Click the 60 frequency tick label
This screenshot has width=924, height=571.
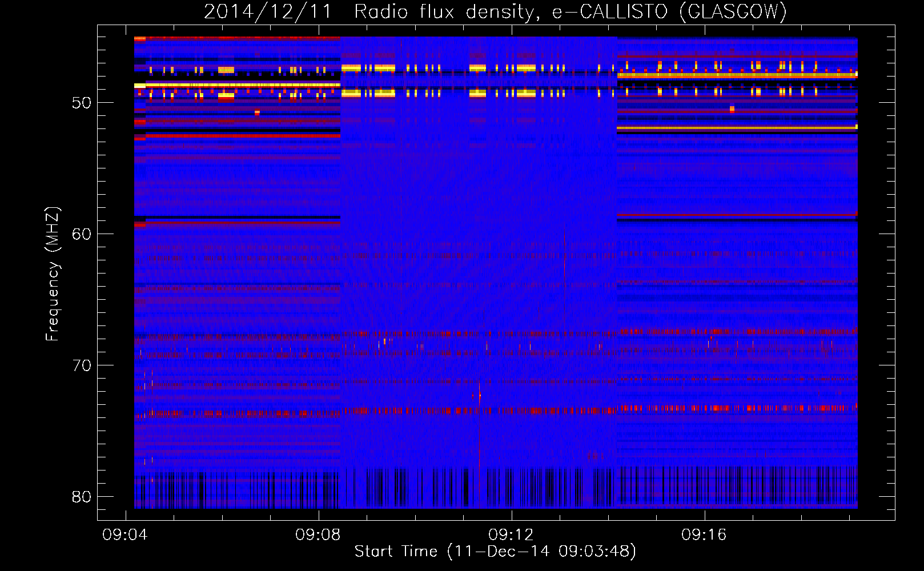[x=82, y=235]
